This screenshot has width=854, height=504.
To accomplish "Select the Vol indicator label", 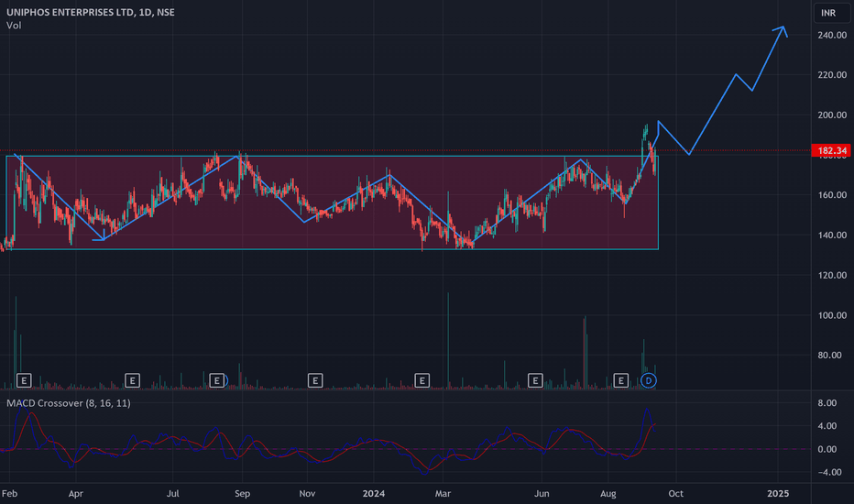I will tap(14, 25).
